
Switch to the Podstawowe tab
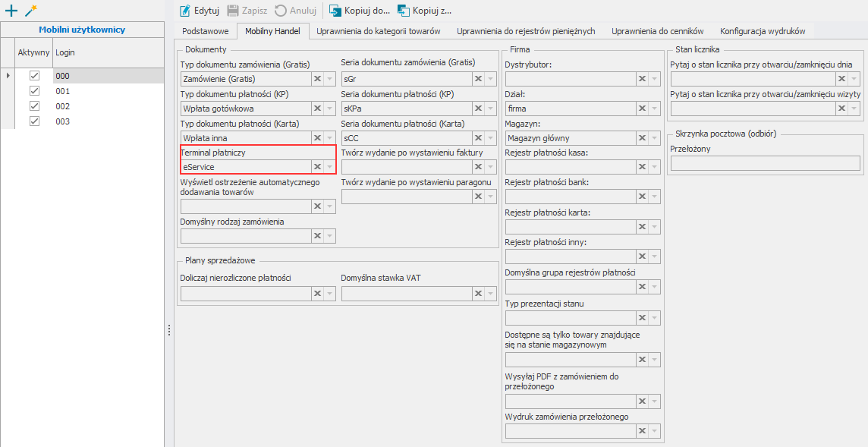(x=206, y=31)
